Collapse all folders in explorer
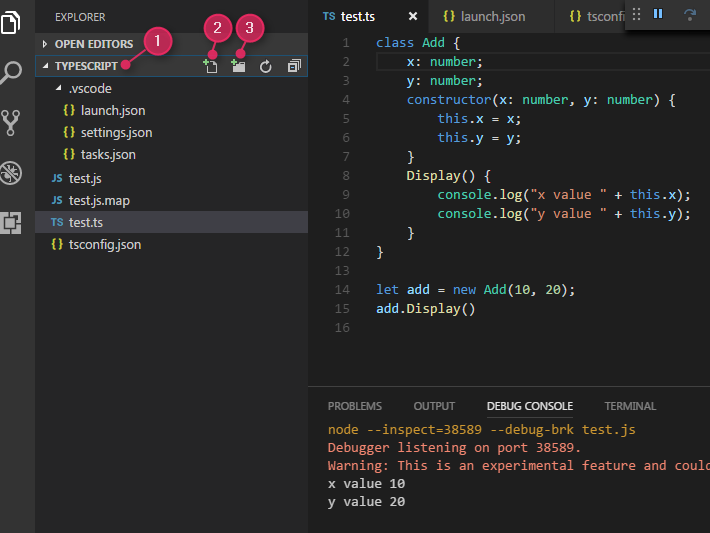The width and height of the screenshot is (710, 533). pos(294,66)
